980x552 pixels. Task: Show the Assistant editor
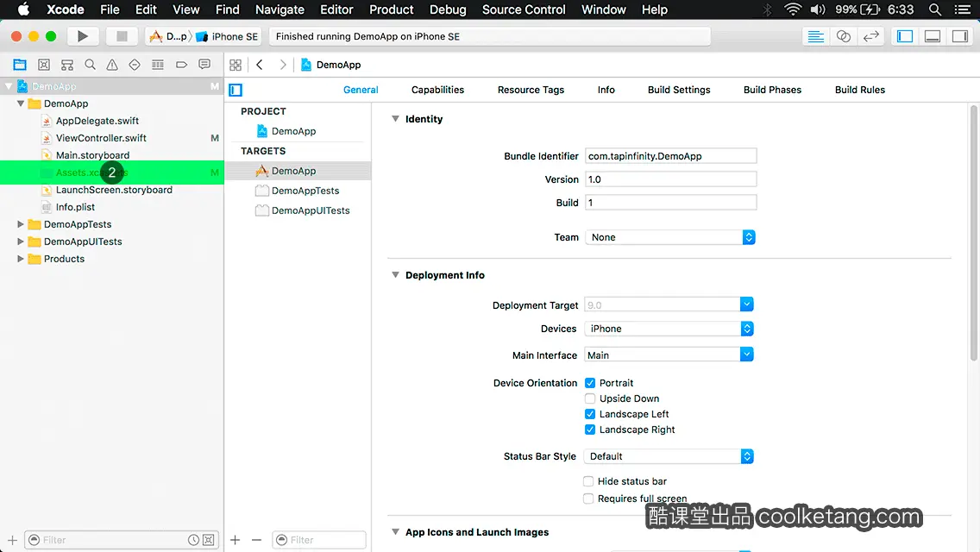coord(843,36)
